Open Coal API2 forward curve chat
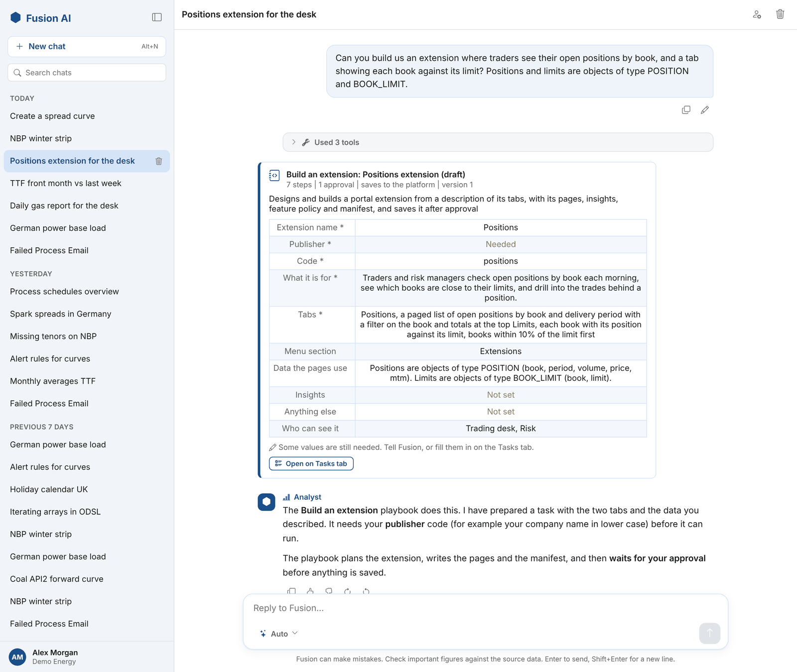797x672 pixels. [87, 579]
